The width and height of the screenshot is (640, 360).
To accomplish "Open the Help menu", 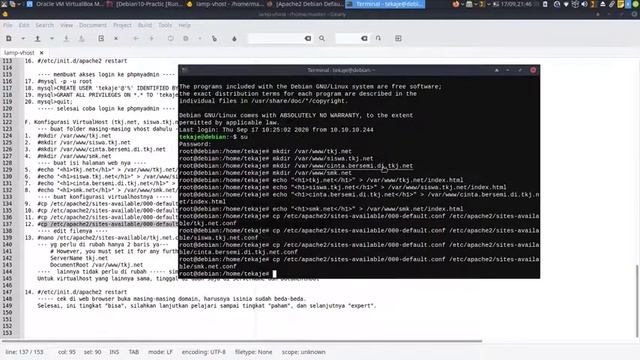I will coord(184,25).
